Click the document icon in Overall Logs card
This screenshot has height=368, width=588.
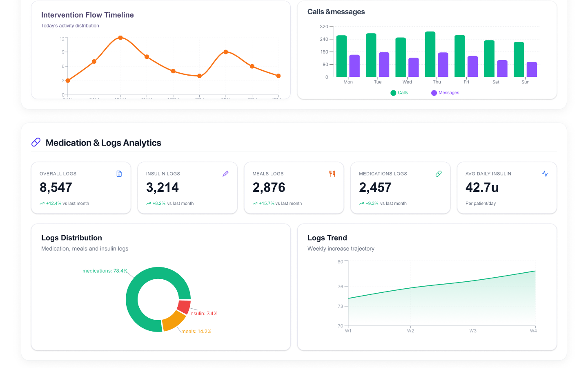[119, 174]
